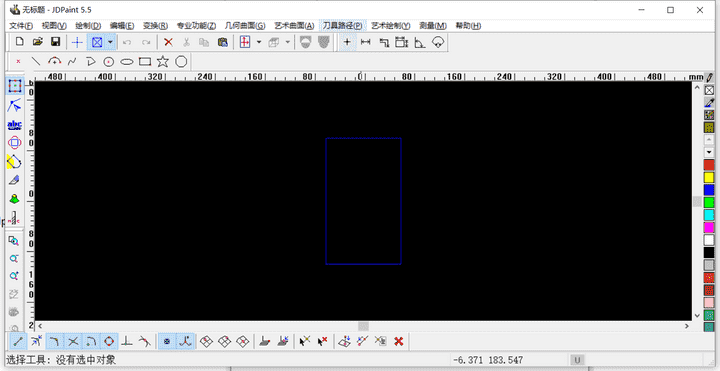Expand the color palette dropdown arrow on right

click(x=709, y=152)
